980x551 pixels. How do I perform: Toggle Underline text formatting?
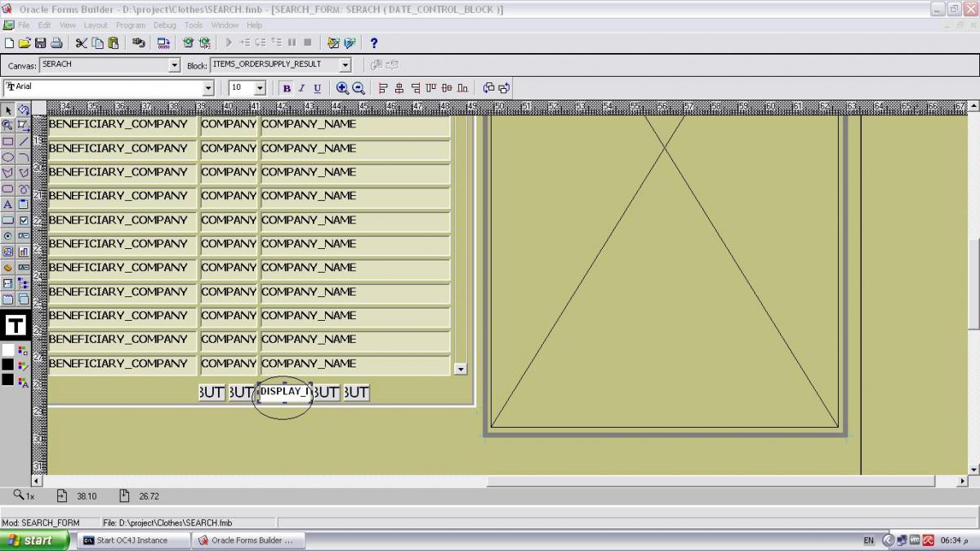(317, 88)
